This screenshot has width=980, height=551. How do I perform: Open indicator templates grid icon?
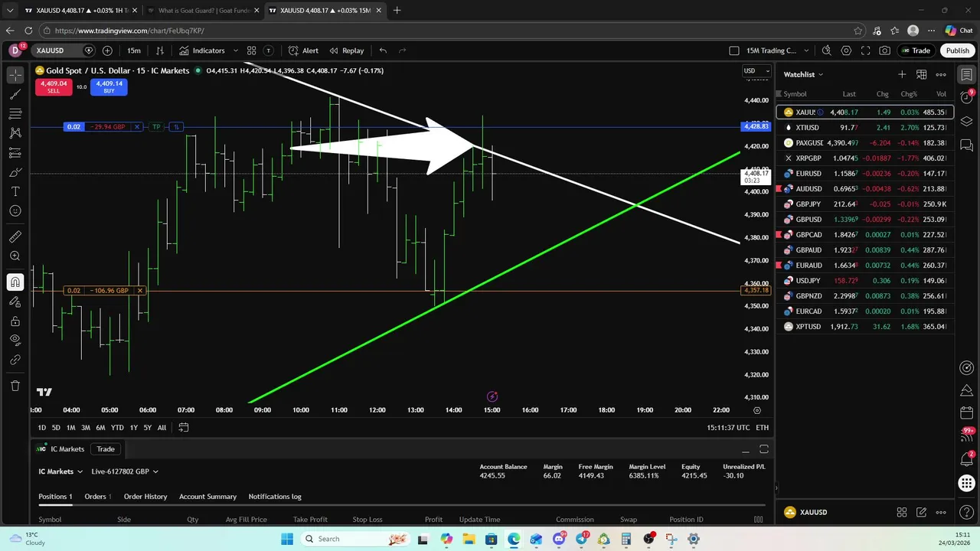tap(251, 51)
